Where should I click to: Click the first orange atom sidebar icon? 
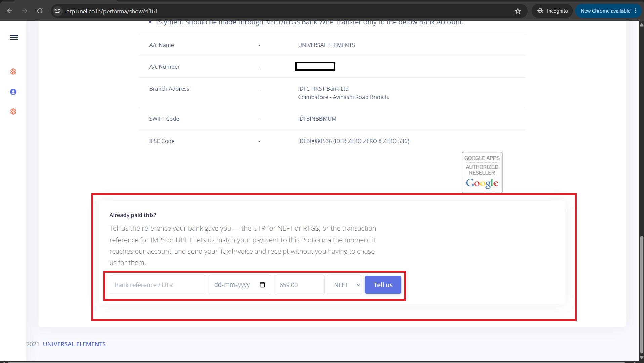[13, 72]
